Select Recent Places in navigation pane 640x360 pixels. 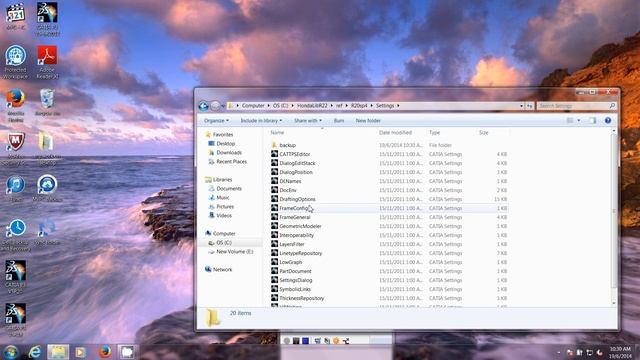pos(231,161)
